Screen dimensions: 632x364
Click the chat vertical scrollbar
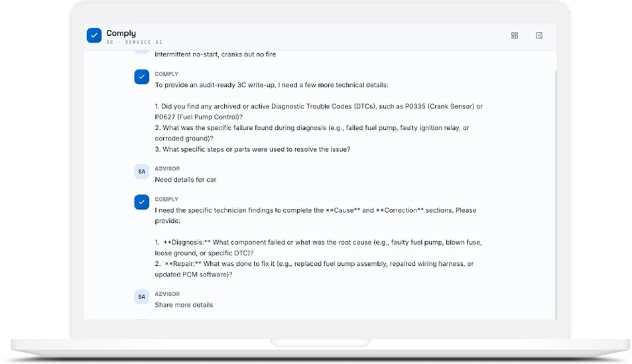(556, 195)
